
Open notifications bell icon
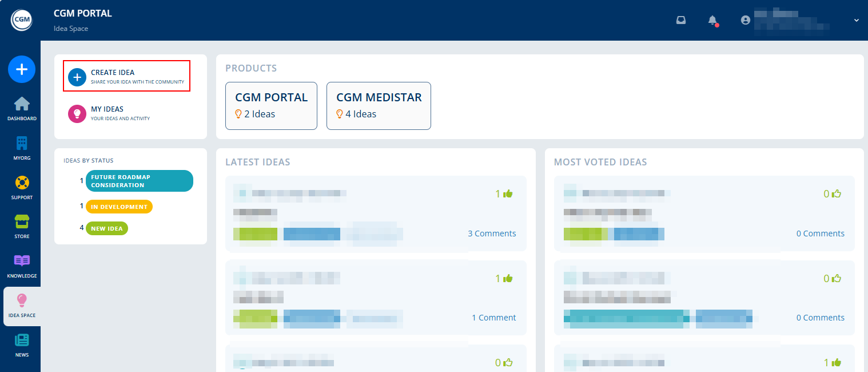pyautogui.click(x=712, y=20)
